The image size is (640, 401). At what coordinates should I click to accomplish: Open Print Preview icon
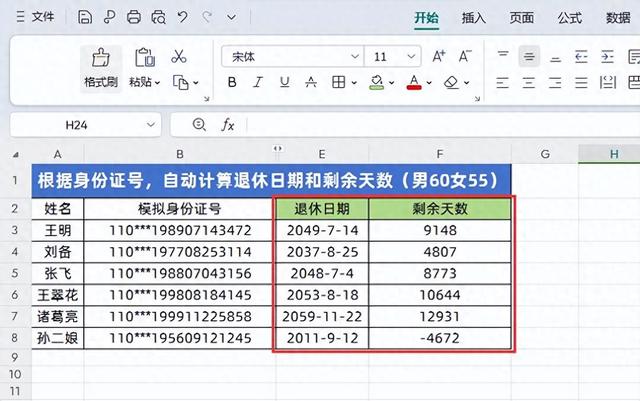[158, 17]
